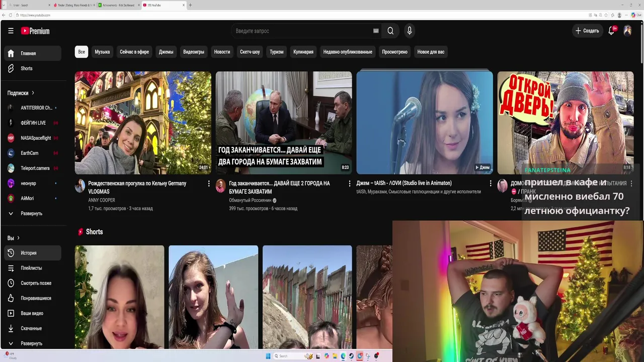The width and height of the screenshot is (644, 362).
Task: Select the Новое для вас chip
Action: coord(431,52)
